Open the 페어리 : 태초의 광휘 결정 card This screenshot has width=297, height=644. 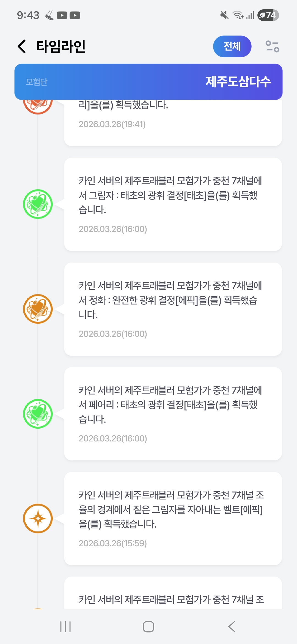click(x=173, y=414)
